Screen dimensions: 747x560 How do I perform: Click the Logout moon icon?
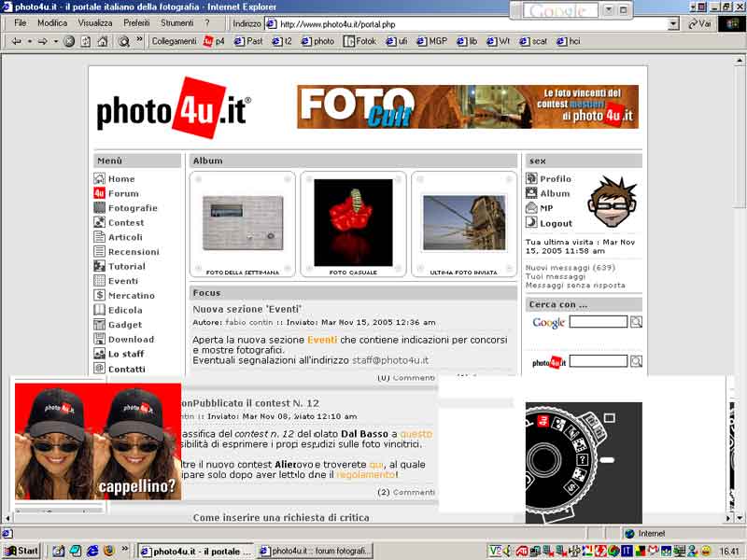531,223
